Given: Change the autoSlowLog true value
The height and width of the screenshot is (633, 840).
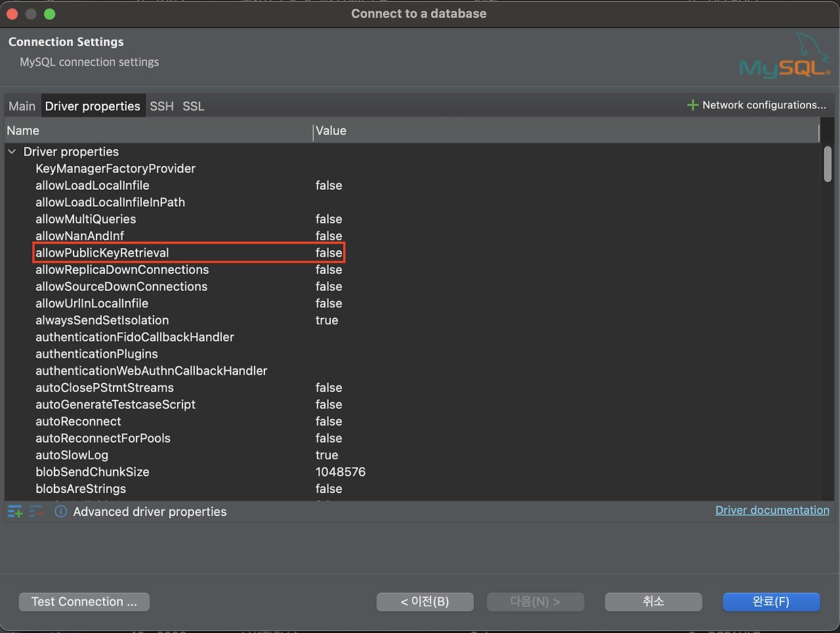Looking at the screenshot, I should click(326, 454).
